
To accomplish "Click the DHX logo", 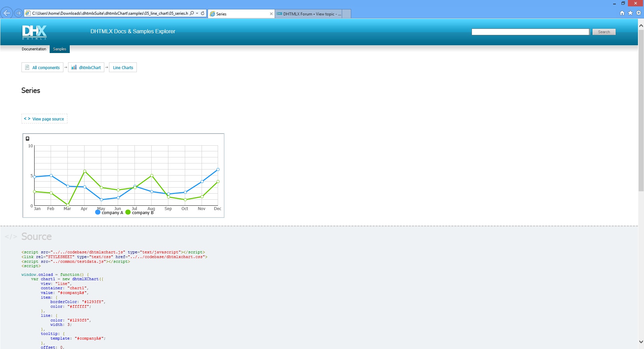I will point(34,32).
